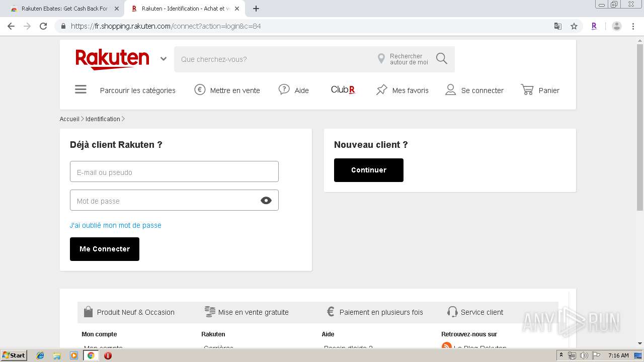Viewport: 644px width, 362px height.
Task: Click the Rakuten logo
Action: coord(112,59)
